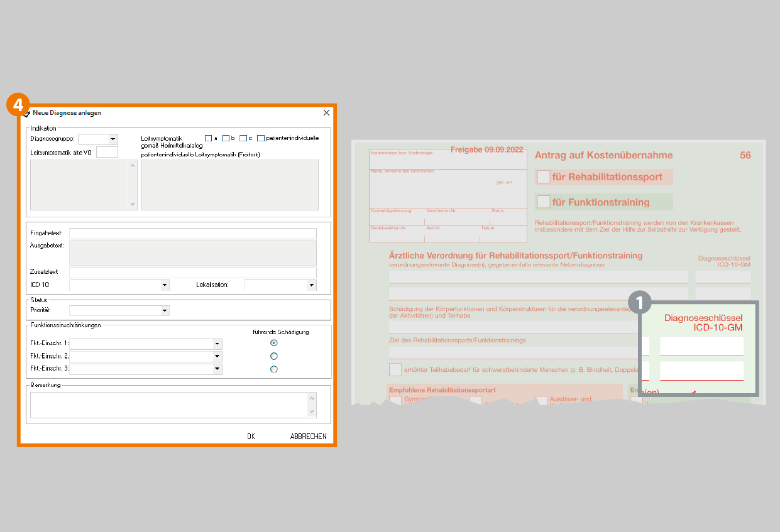Screen dimensions: 780x532
Task: Click into the Eingabetext field
Action: (192, 234)
